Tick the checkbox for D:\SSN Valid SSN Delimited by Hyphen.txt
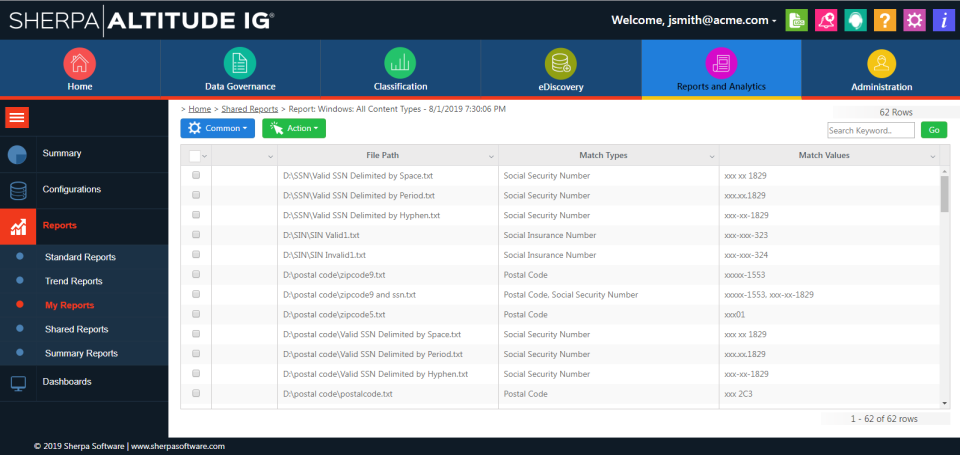Image resolution: width=960 pixels, height=455 pixels. click(x=196, y=215)
